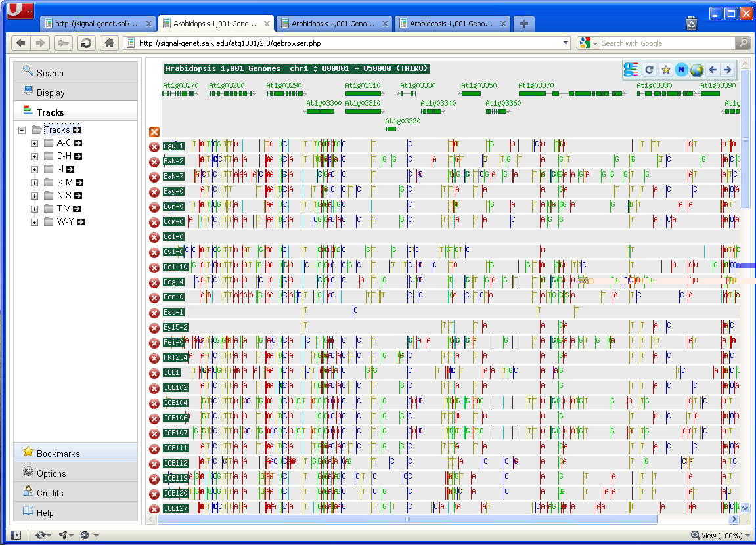Click the globe icon in genome toolbar
756x545 pixels.
pos(697,70)
